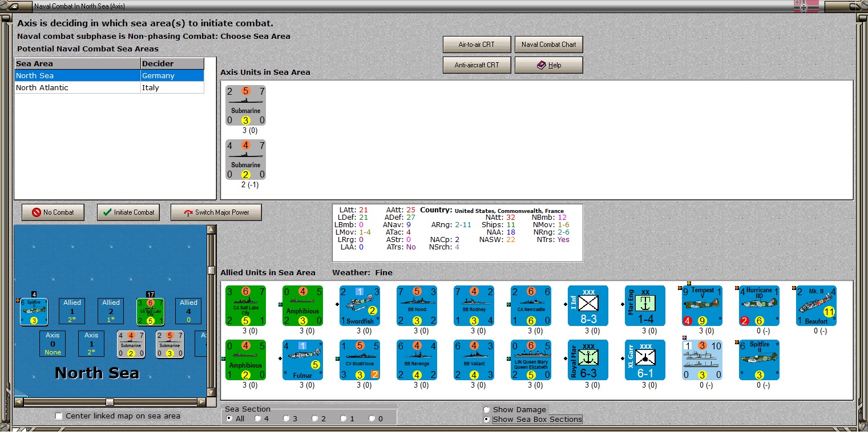Select the Swordfish aircraft counter
The image size is (868, 435).
[360, 305]
